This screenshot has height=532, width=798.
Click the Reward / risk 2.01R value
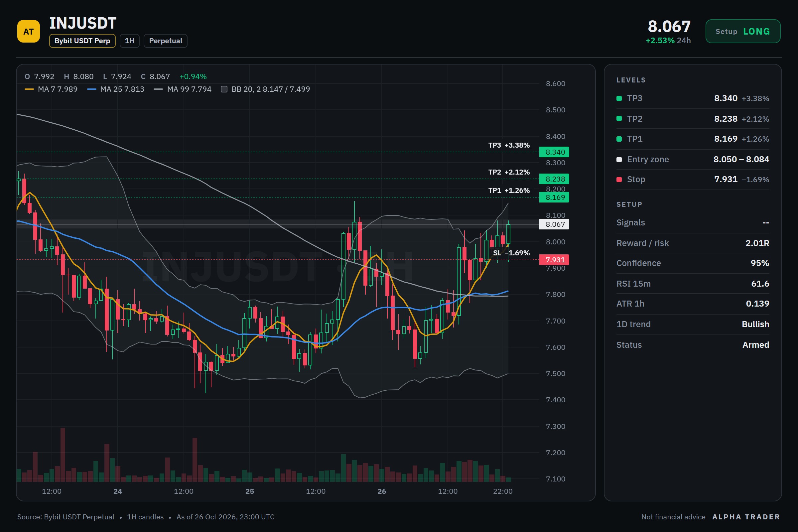pos(757,243)
